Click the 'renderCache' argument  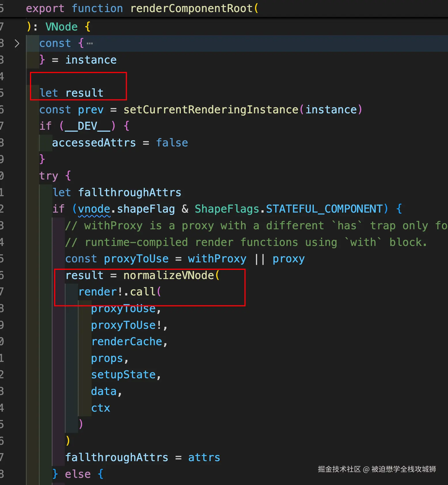tap(127, 342)
